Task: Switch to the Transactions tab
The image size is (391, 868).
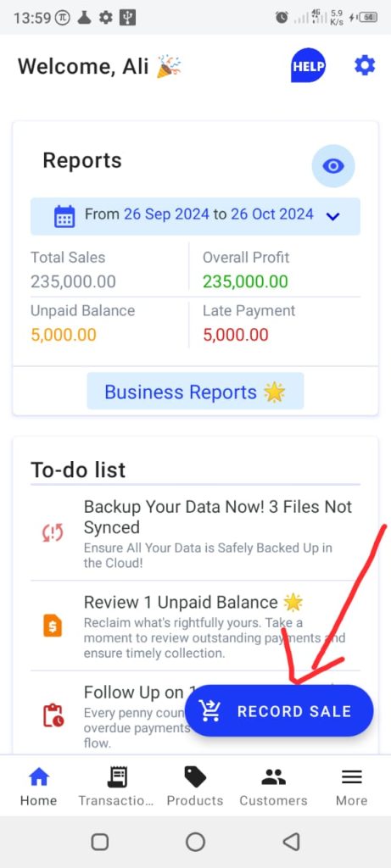Action: [x=116, y=787]
